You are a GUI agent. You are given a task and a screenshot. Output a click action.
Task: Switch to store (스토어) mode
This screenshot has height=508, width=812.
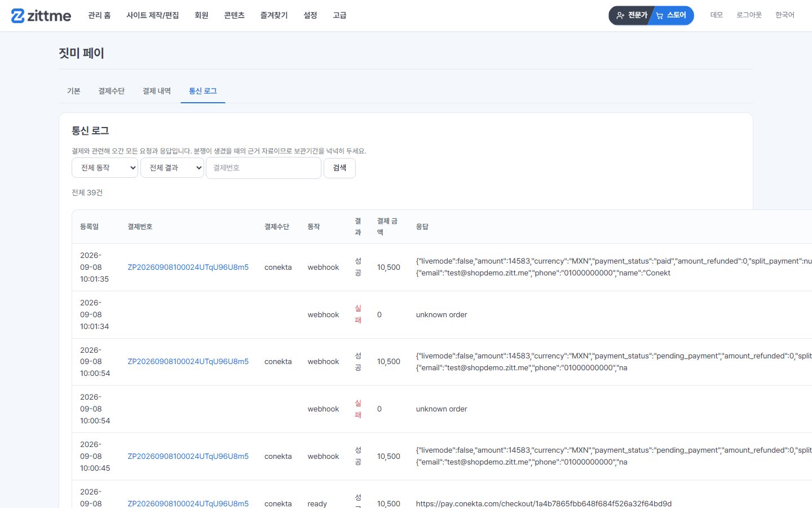[x=672, y=15]
